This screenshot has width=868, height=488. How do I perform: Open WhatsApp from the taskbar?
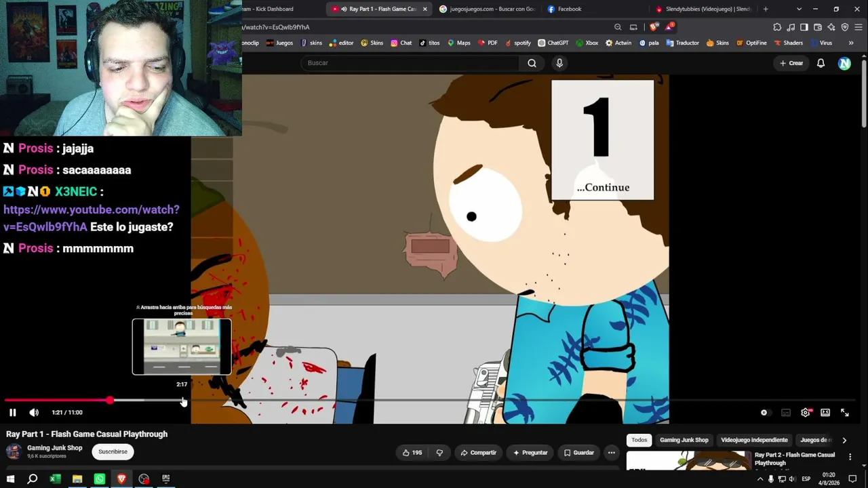coord(100,479)
